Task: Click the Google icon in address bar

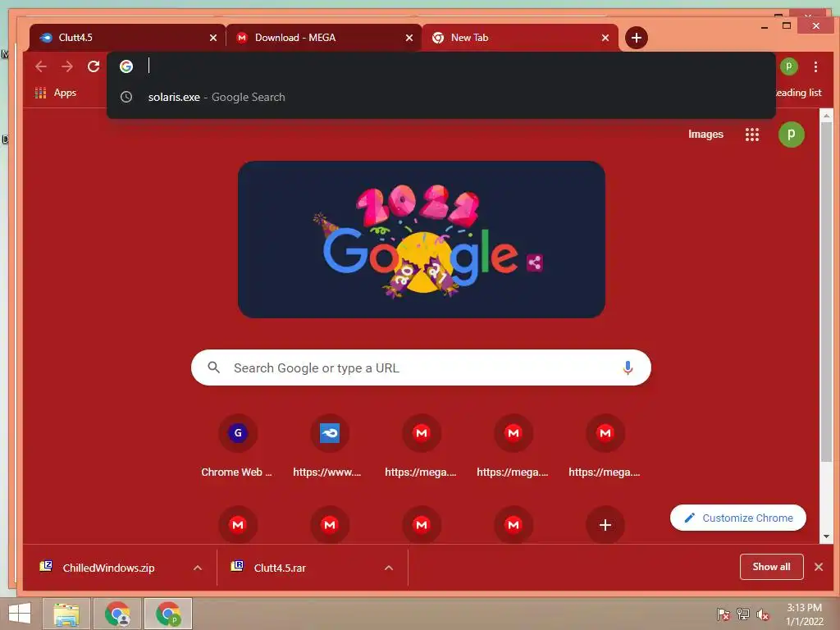Action: click(126, 66)
